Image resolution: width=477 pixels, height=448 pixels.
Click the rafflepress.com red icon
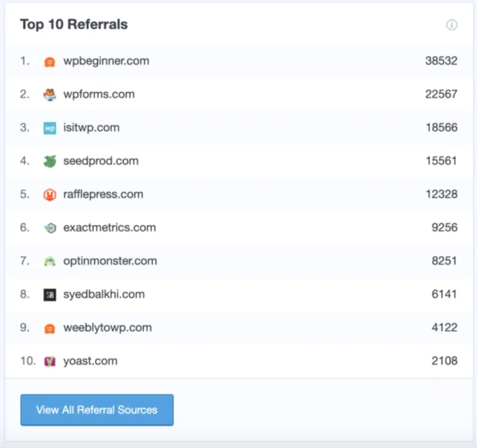50,195
